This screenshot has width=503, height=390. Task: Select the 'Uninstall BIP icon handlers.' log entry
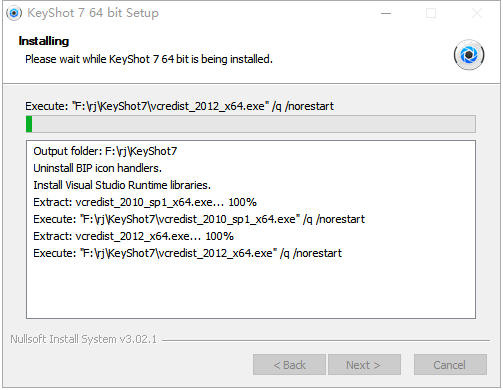97,168
